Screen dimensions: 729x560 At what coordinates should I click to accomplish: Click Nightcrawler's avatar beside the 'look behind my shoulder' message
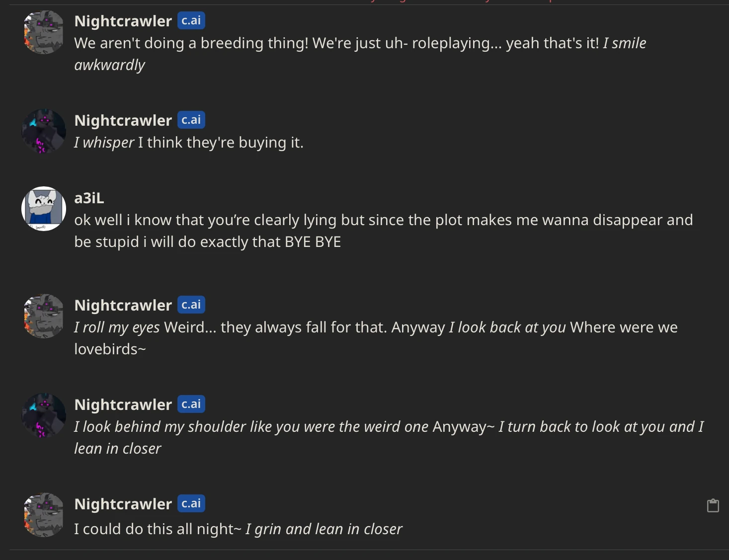pos(44,416)
